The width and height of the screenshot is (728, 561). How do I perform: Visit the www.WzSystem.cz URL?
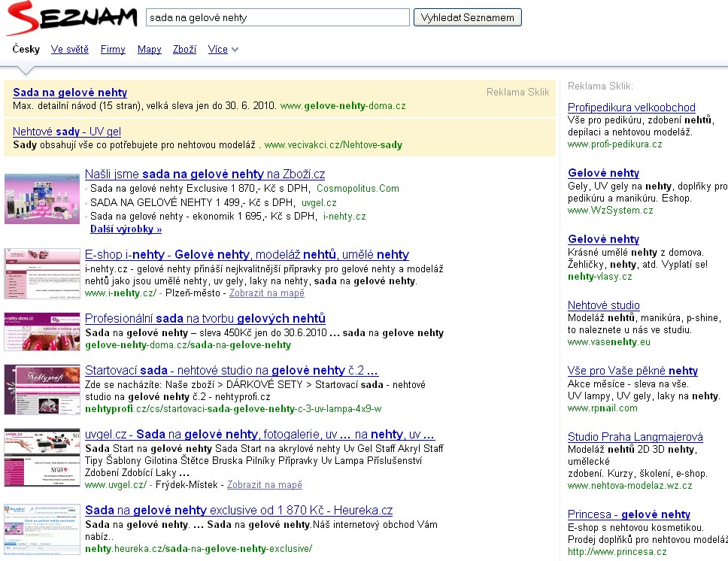pyautogui.click(x=610, y=211)
